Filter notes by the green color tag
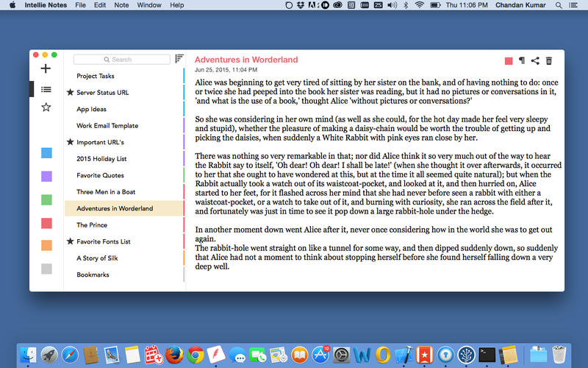 point(46,199)
